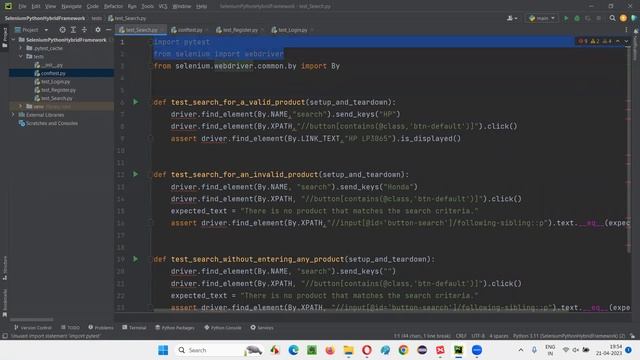Screen dimensions: 640x360
Task: Open the Refactor menu
Action: click(x=113, y=6)
